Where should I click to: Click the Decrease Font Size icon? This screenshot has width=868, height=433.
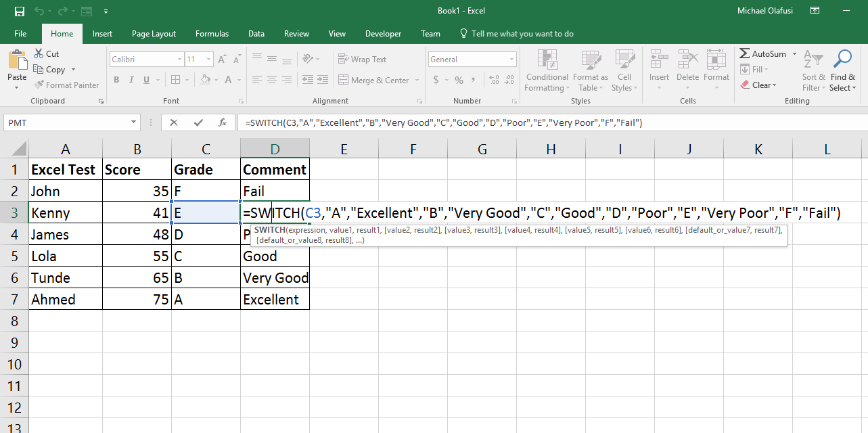click(235, 60)
